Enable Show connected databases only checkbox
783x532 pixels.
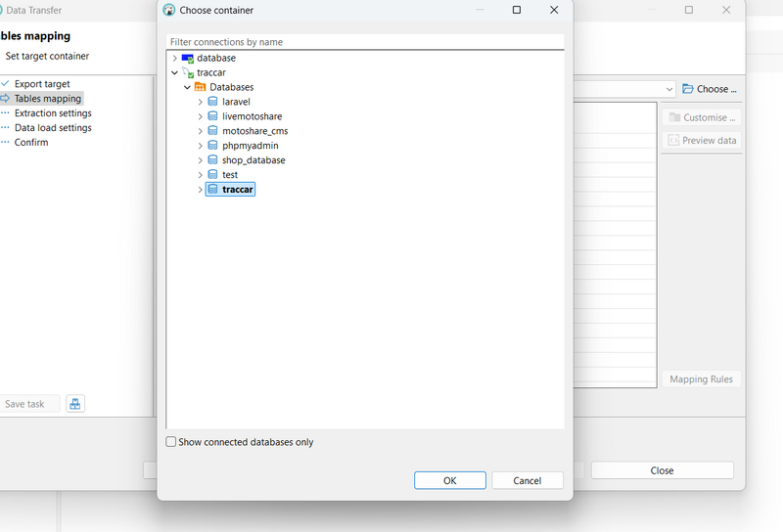tap(172, 442)
